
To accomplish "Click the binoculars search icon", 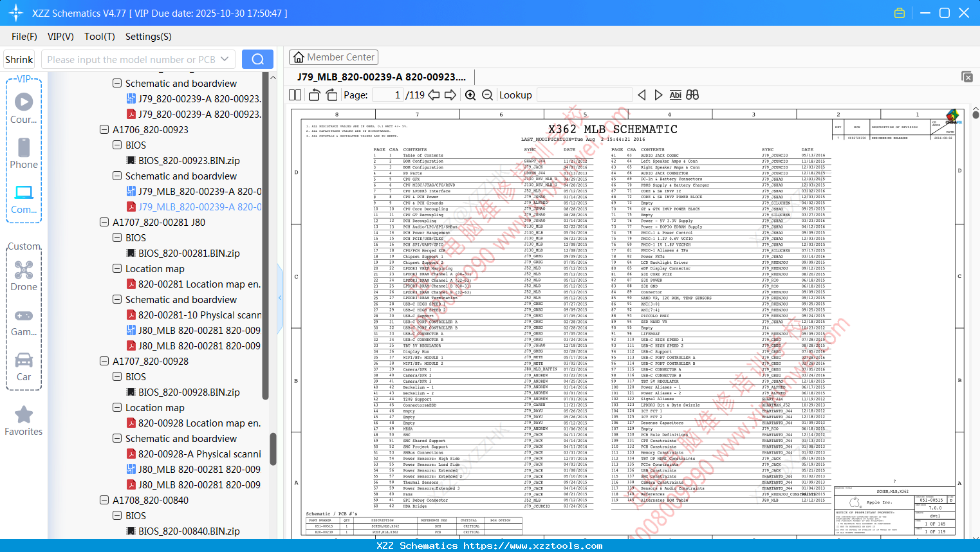I will click(x=692, y=95).
